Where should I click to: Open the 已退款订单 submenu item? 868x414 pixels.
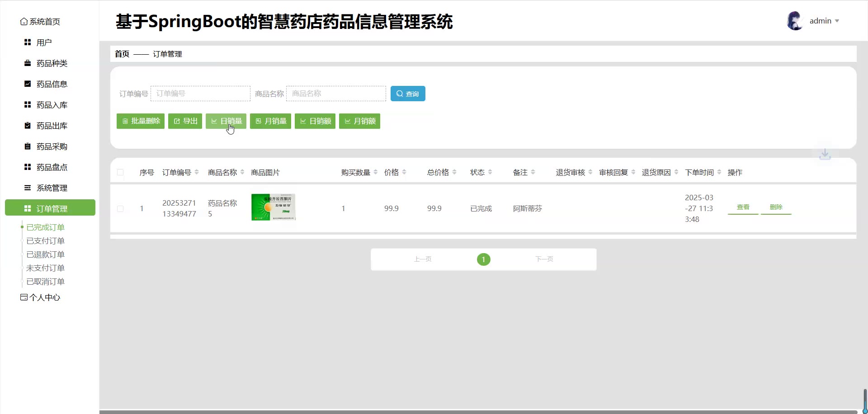tap(45, 254)
